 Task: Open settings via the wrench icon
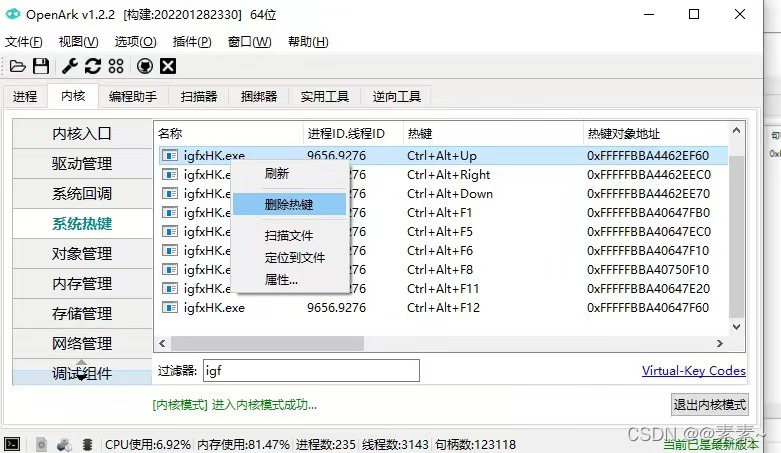(70, 66)
